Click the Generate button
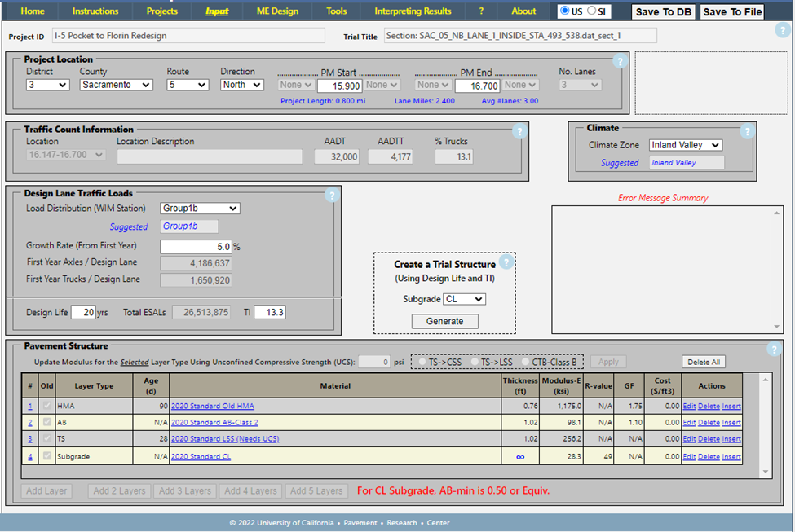Screen dimensions: 795x532 [444, 321]
